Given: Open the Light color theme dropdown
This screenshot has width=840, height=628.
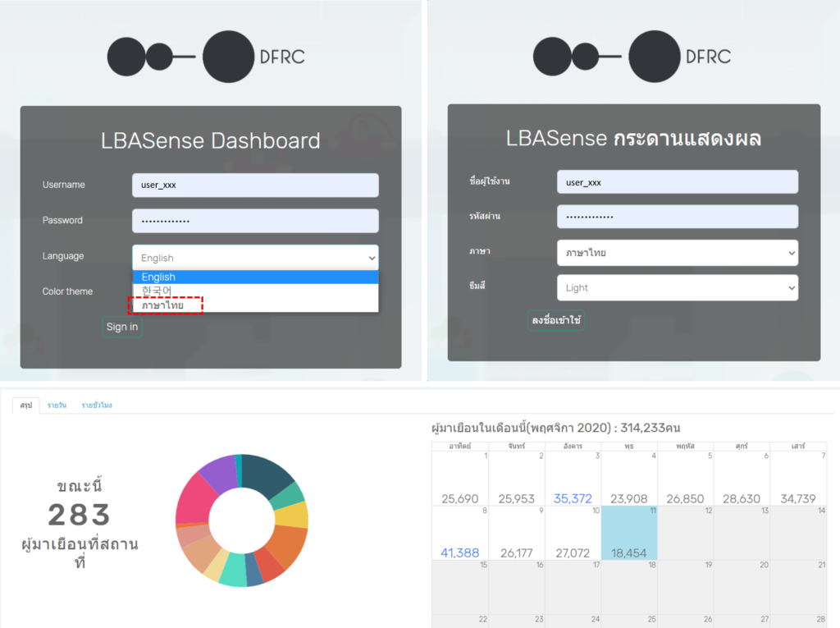Looking at the screenshot, I should (677, 288).
